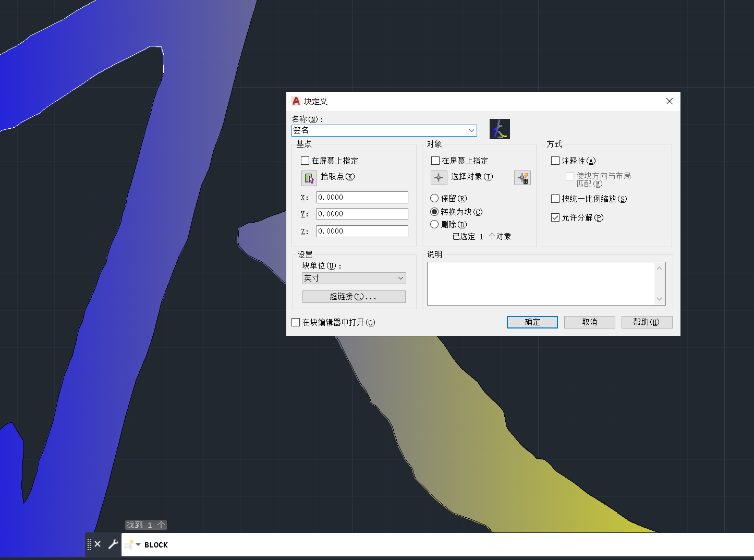
Task: Select the 保留 radio option
Action: [x=434, y=198]
